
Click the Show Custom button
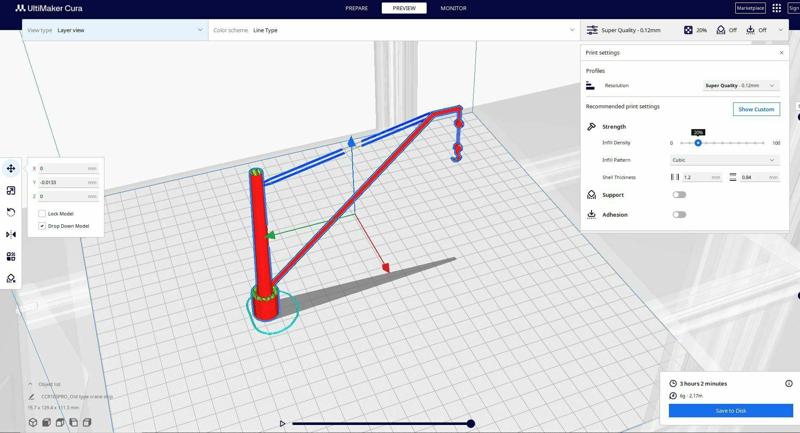click(756, 109)
